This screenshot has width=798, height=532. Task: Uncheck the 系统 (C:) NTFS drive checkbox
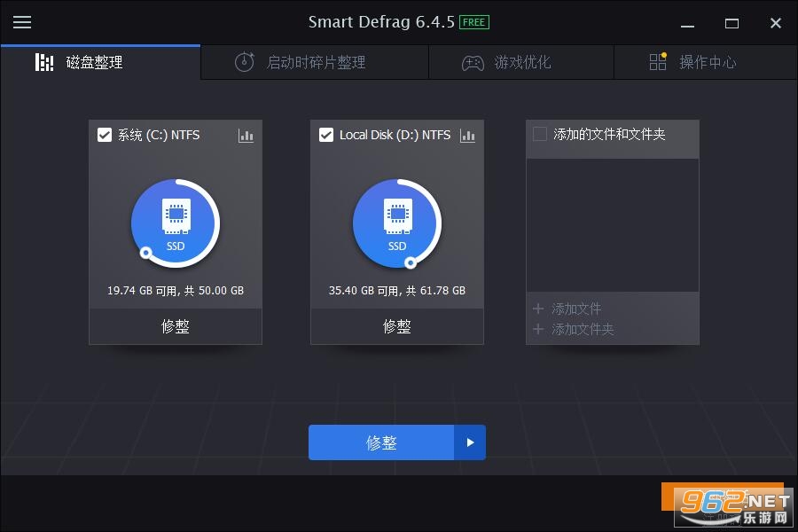tap(105, 135)
